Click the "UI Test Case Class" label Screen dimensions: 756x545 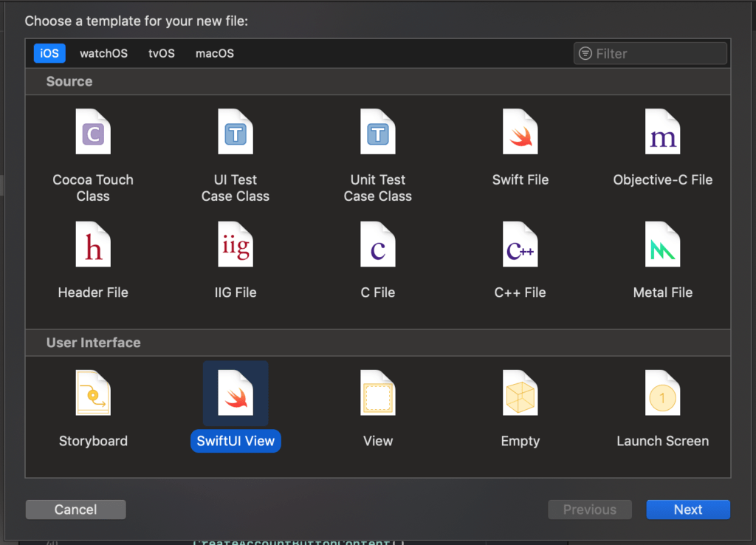236,188
